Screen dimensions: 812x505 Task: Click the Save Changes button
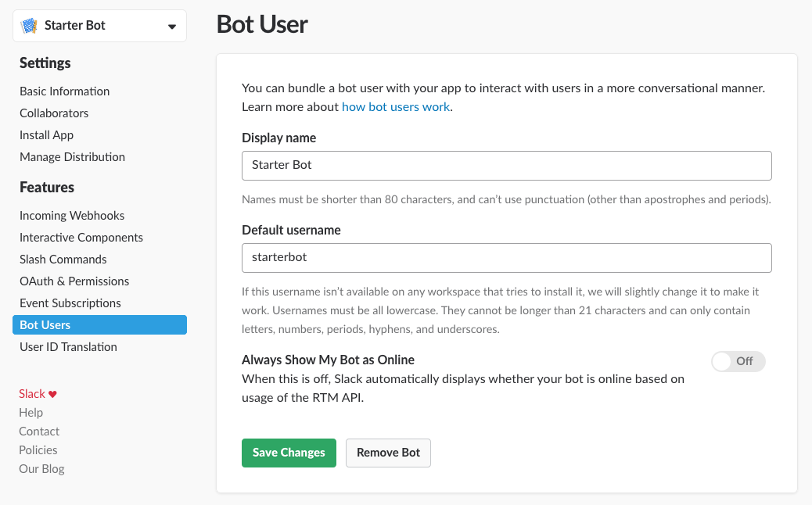(x=289, y=453)
